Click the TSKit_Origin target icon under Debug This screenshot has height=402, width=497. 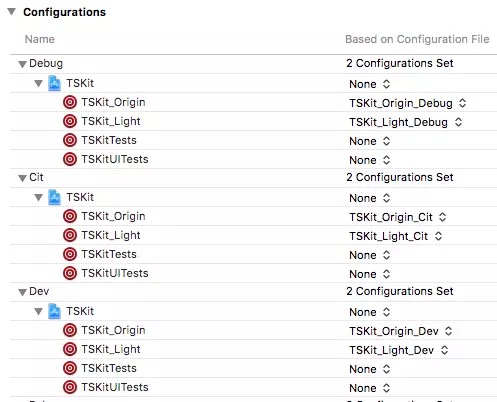point(70,102)
